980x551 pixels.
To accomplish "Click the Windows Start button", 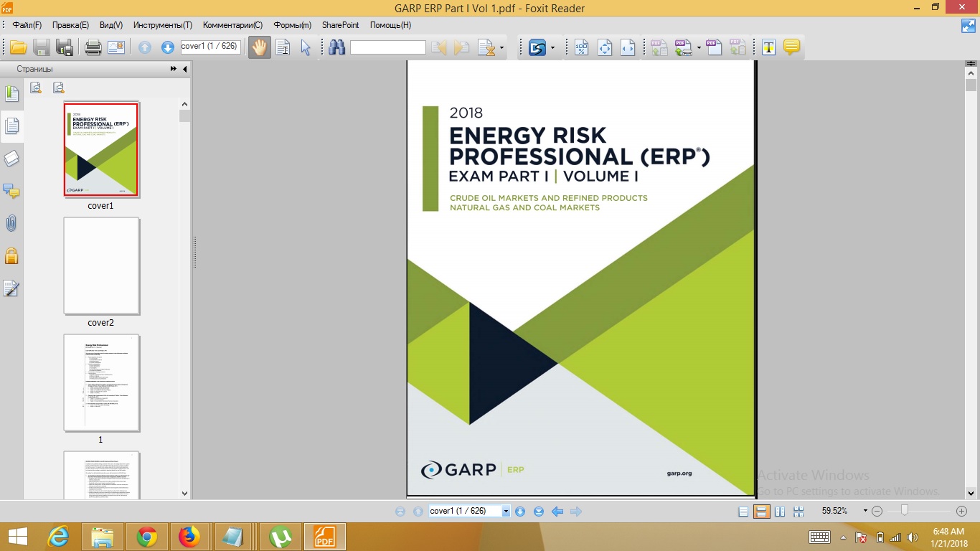I will click(x=17, y=537).
